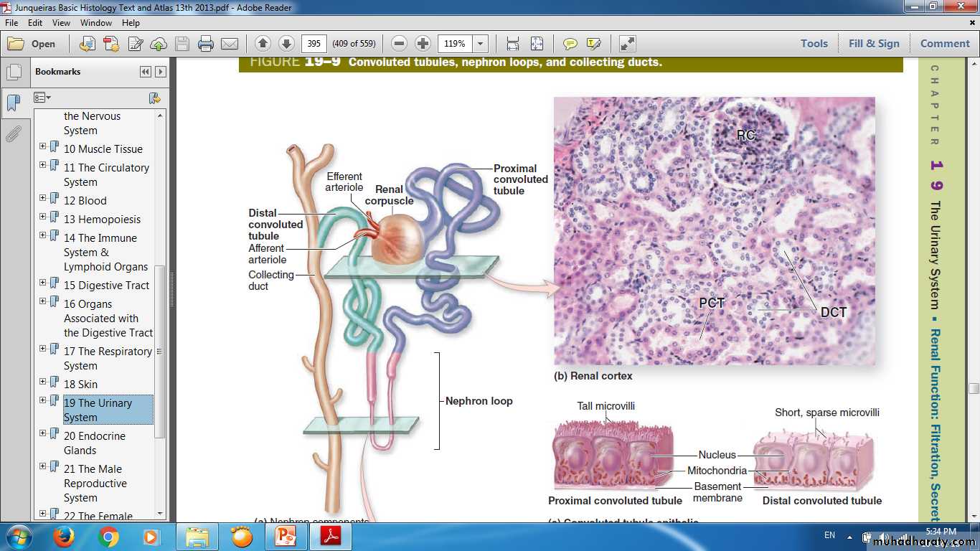
Task: Open the Edit menu
Action: (34, 23)
